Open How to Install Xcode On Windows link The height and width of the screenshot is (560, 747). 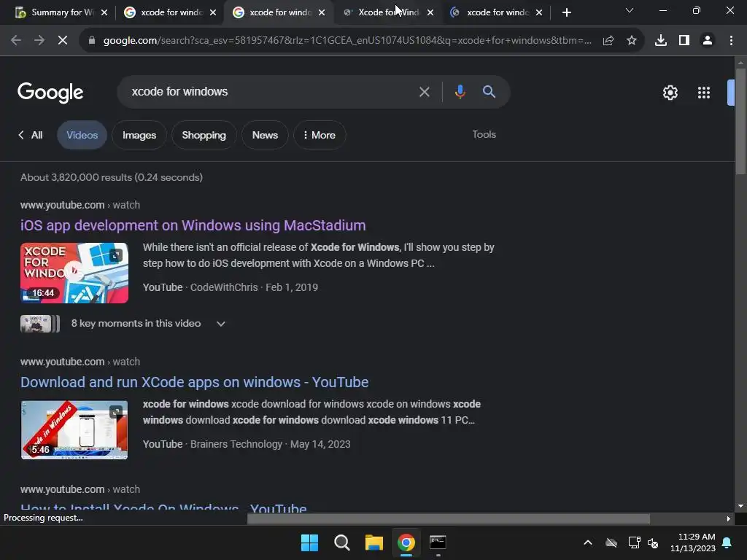163,507
